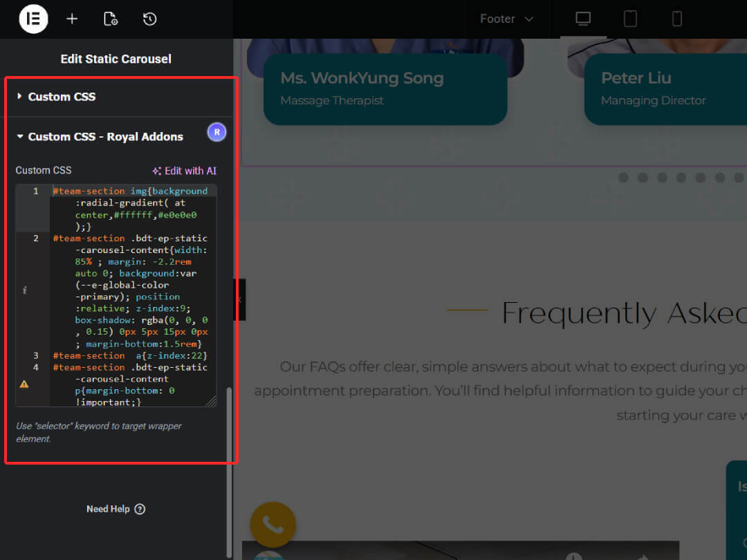
Task: Switch to Desktop responsive mode
Action: click(583, 19)
